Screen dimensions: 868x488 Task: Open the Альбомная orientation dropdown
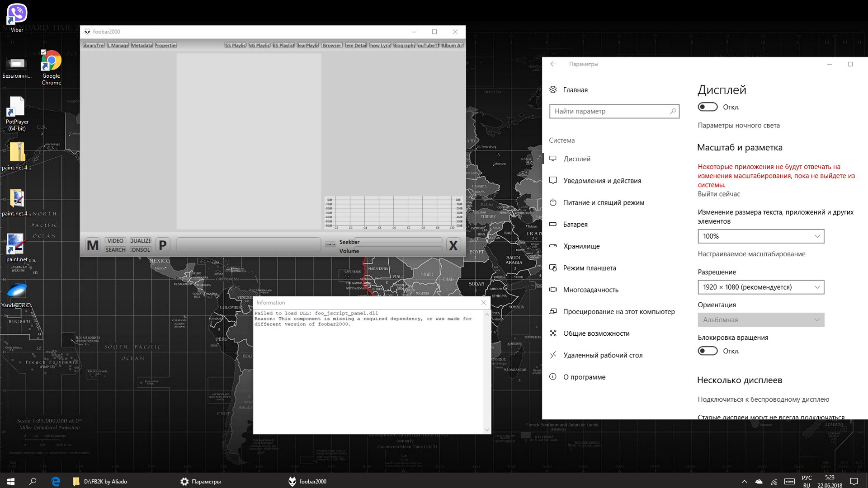(761, 320)
